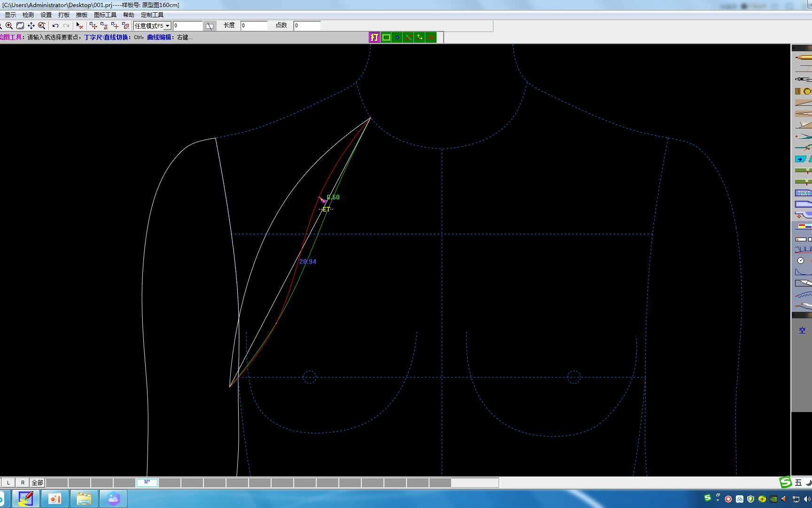Select the knot tie tool icon
The height and width of the screenshot is (508, 812).
tap(803, 148)
